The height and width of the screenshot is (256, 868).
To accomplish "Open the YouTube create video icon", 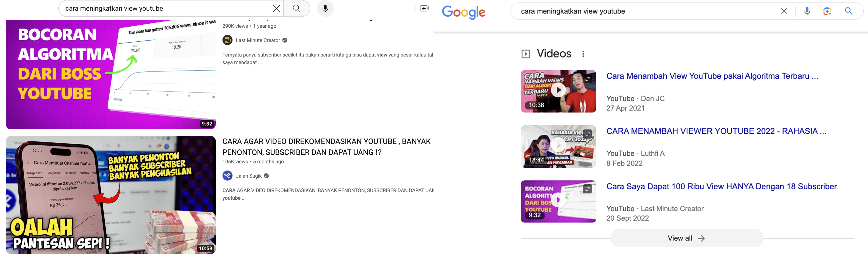I will point(424,8).
